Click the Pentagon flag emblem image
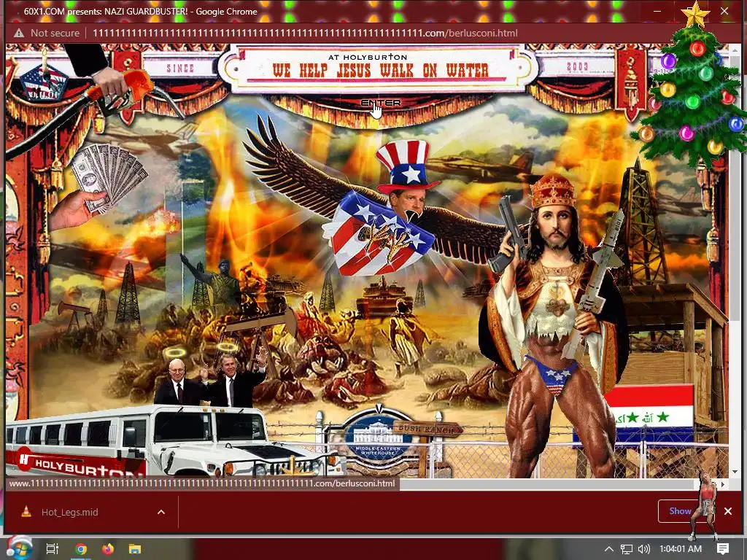 (44, 82)
